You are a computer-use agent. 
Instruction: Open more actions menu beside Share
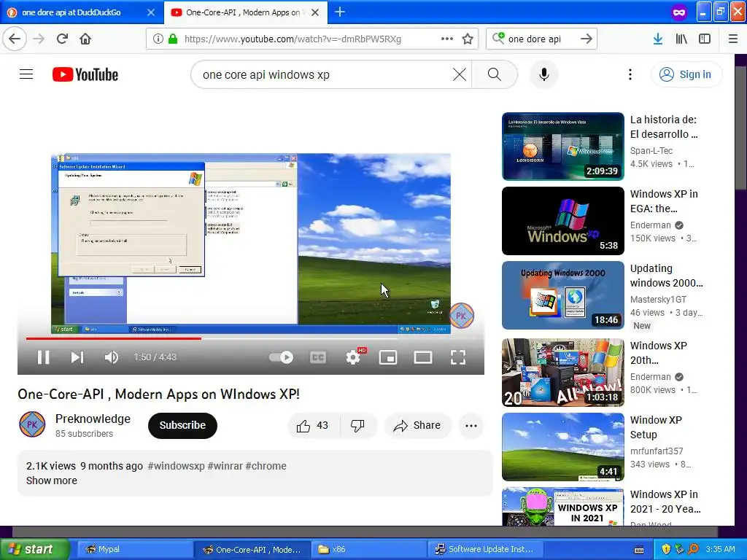coord(471,426)
